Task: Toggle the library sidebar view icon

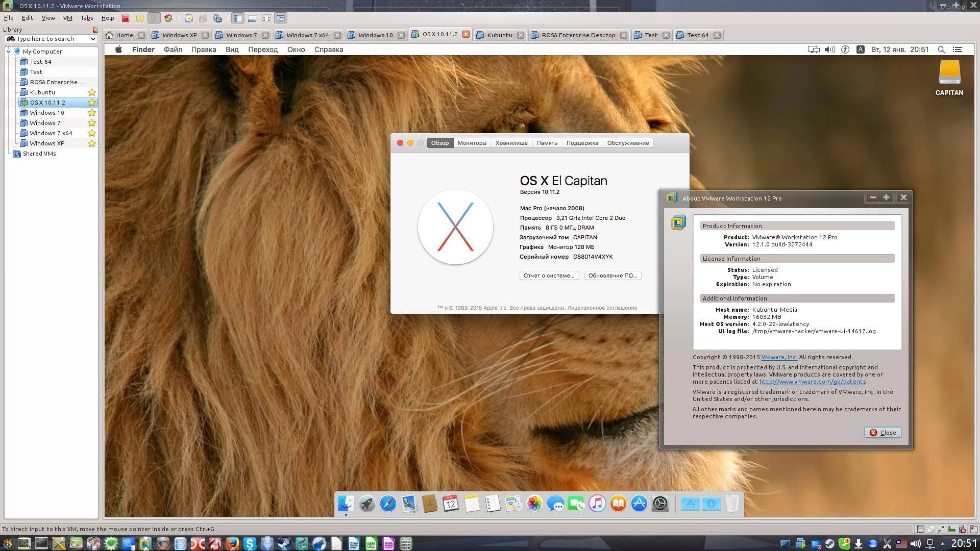Action: click(238, 18)
